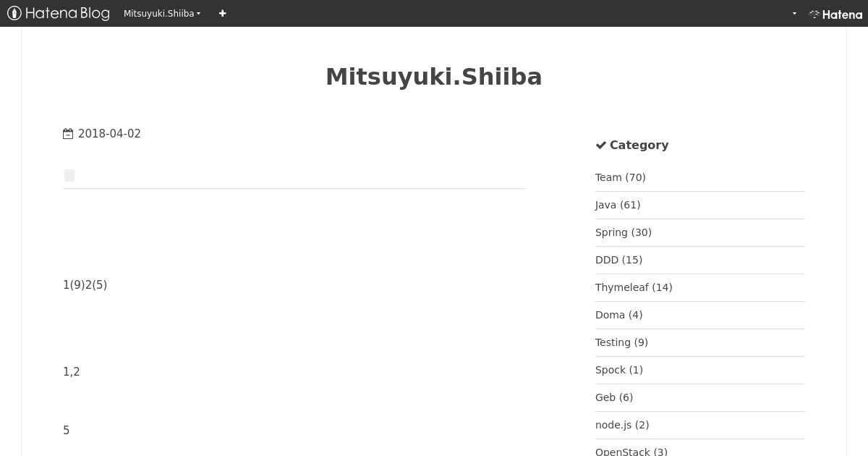Click the Hatena logo at top right
Viewport: 868px width, 456px height.
tap(835, 14)
